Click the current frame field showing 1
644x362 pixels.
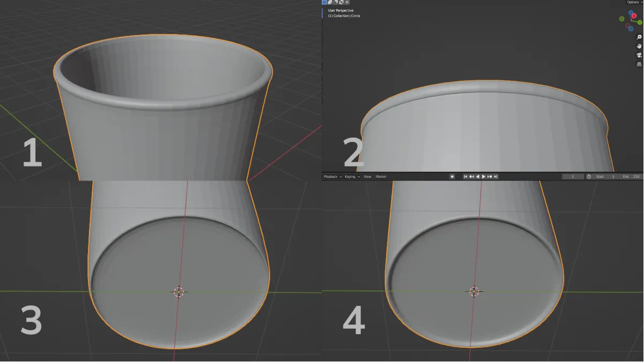coord(573,177)
